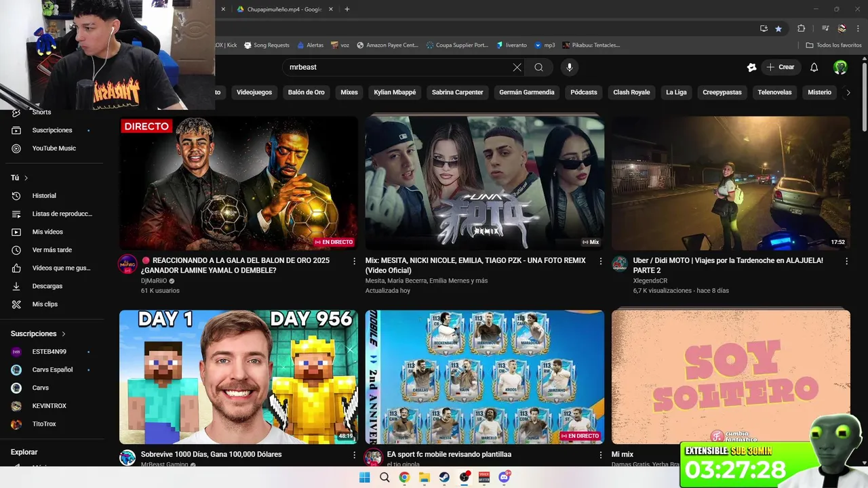Open DjMaRiiO channel link

click(x=154, y=281)
